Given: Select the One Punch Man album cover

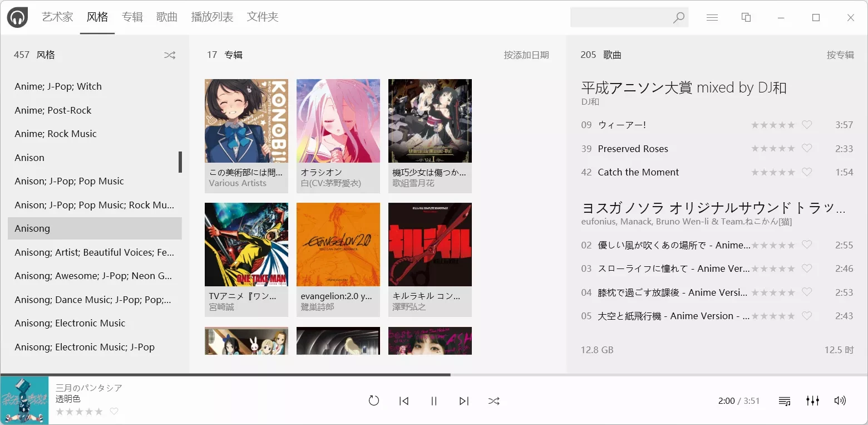Looking at the screenshot, I should (246, 245).
